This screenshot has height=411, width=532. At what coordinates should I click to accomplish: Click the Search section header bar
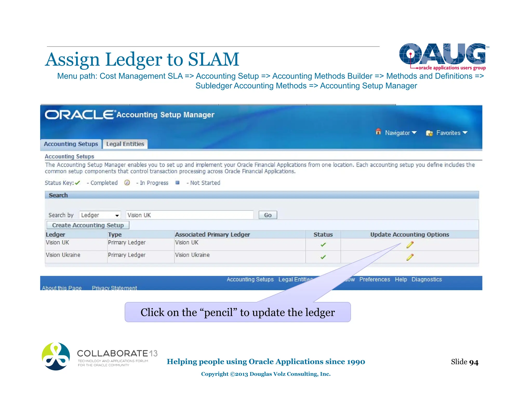click(262, 195)
